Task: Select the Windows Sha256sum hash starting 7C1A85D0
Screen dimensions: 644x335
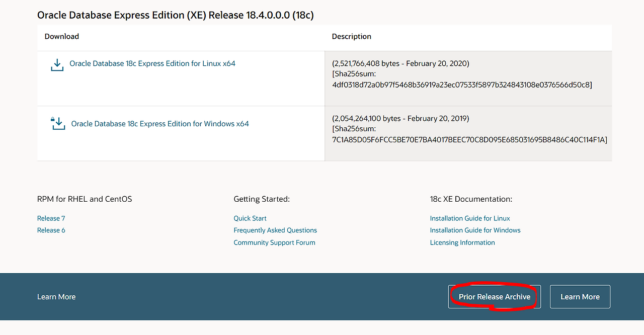Action: pyautogui.click(x=469, y=140)
